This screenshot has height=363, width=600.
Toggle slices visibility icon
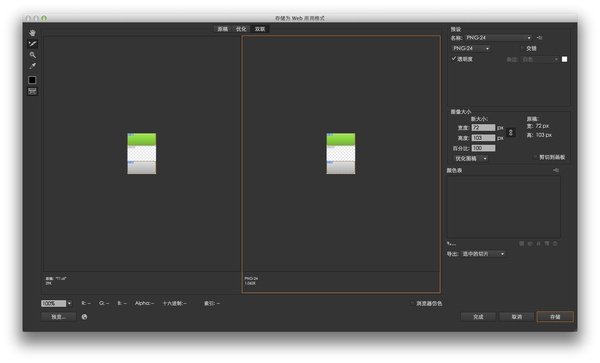[x=32, y=91]
